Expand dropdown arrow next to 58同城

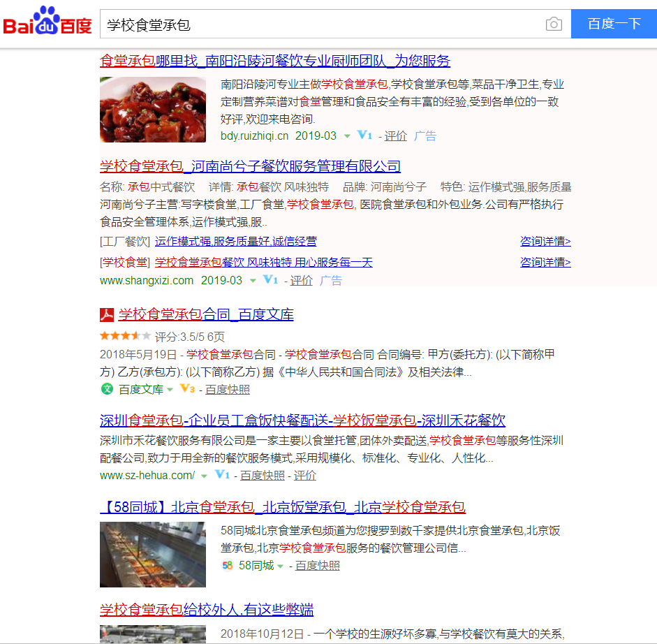click(280, 566)
